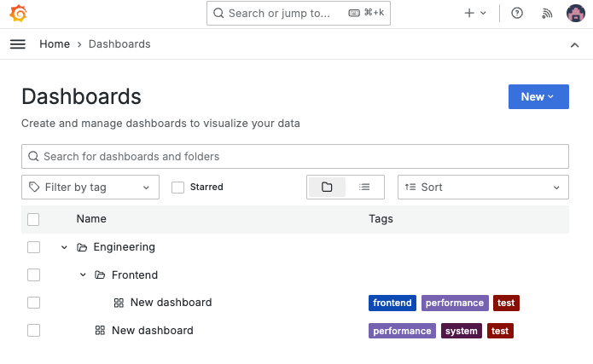Go to Home breadcrumb
Screen dimensions: 593x364
coord(55,44)
